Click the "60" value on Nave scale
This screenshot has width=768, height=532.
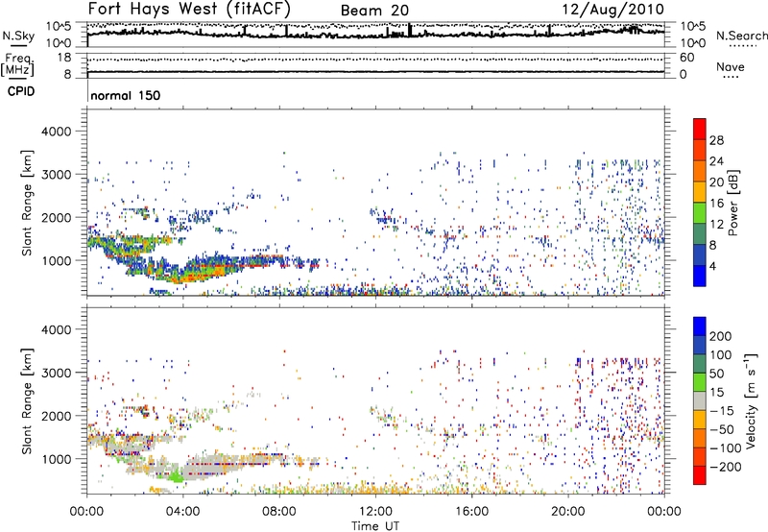(686, 58)
